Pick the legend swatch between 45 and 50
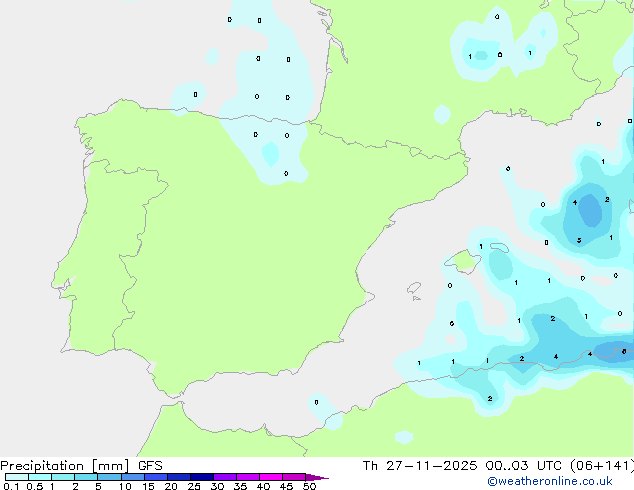Screen dimensions: 634x490 pyautogui.click(x=294, y=477)
